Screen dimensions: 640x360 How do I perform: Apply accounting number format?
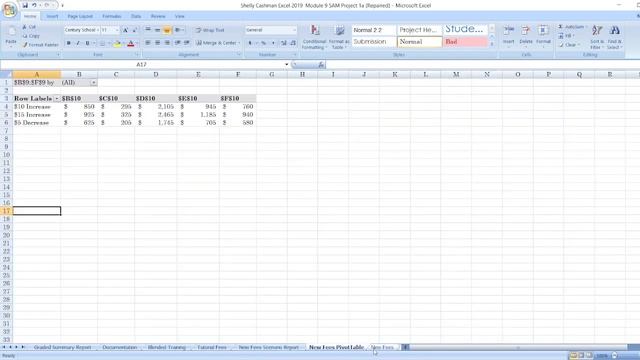coord(250,43)
